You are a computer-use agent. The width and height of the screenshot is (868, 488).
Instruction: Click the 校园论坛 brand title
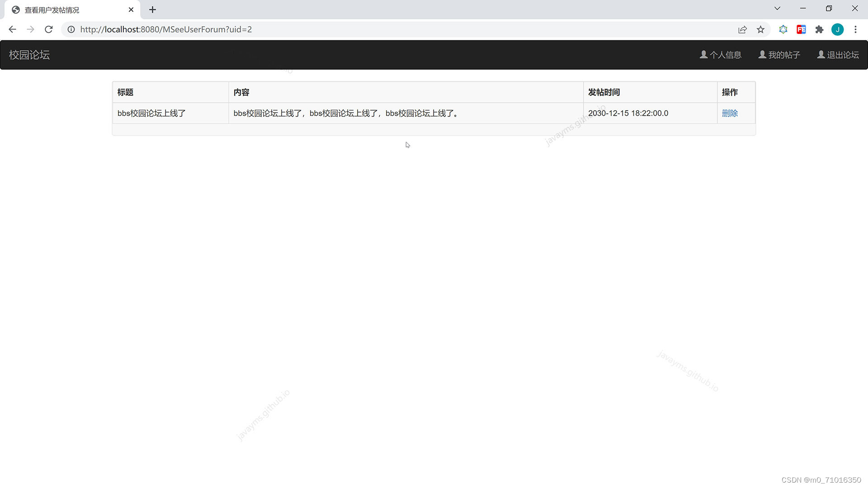point(29,55)
